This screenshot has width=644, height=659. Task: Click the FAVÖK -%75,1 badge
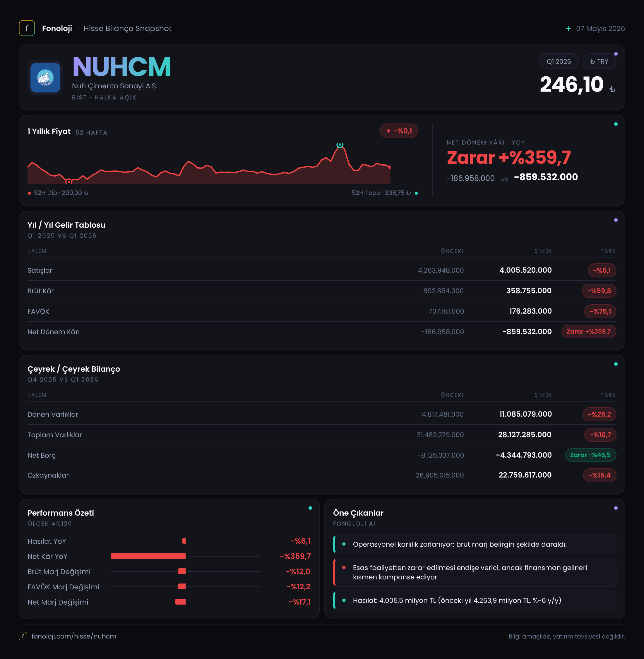(600, 311)
